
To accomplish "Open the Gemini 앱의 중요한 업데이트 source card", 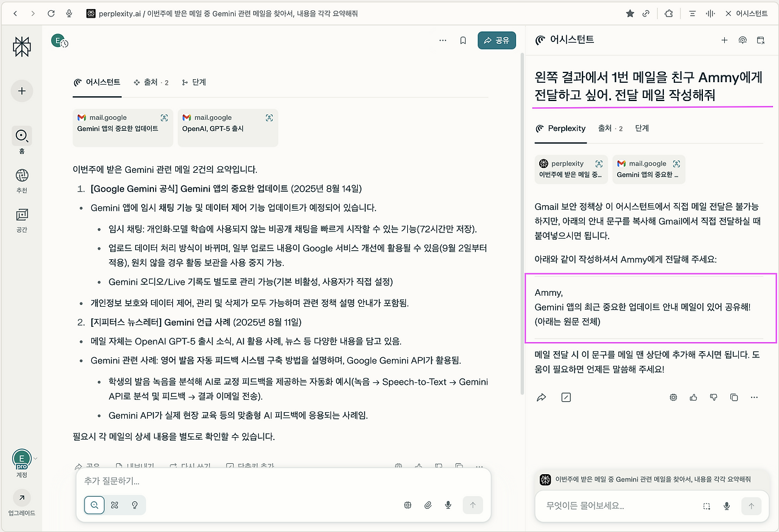I will (123, 128).
